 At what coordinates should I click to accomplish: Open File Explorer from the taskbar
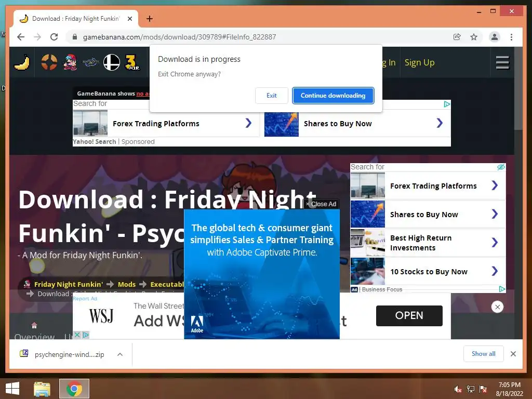pos(42,389)
